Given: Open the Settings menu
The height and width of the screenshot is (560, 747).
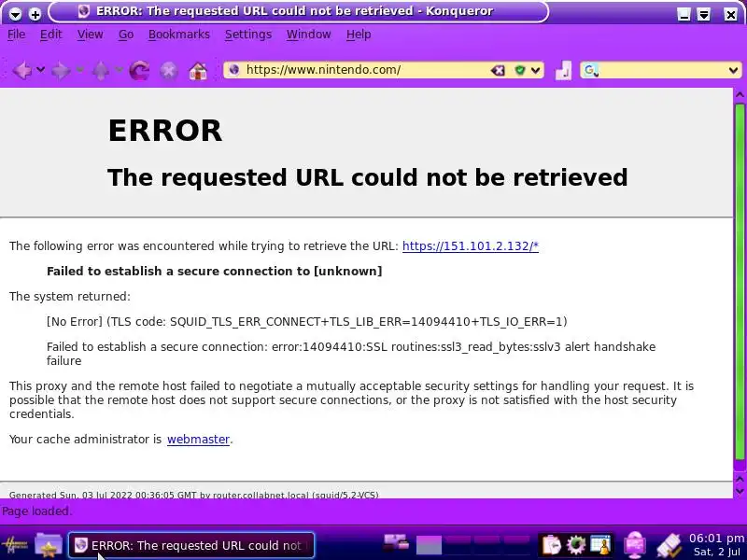Looking at the screenshot, I should click(x=248, y=35).
